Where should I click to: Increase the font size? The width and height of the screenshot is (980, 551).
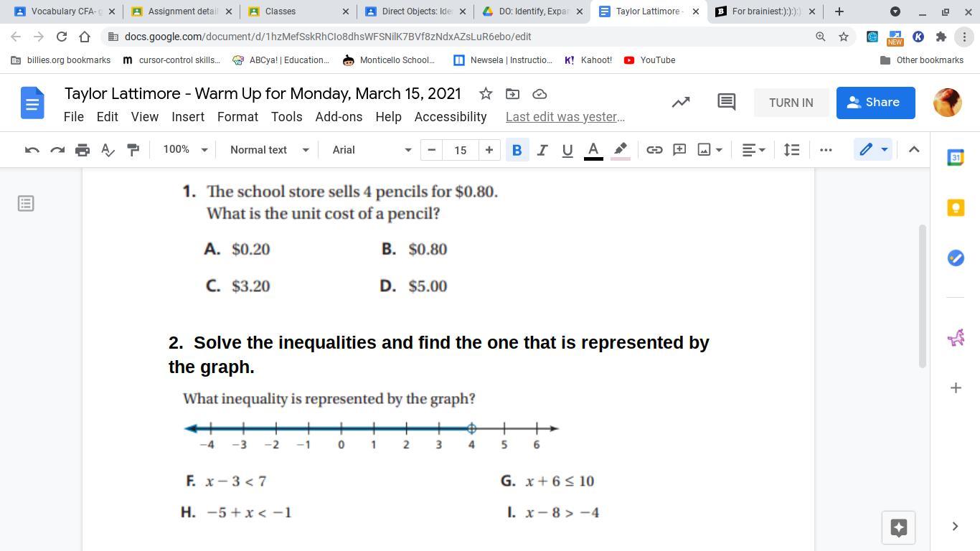point(489,150)
